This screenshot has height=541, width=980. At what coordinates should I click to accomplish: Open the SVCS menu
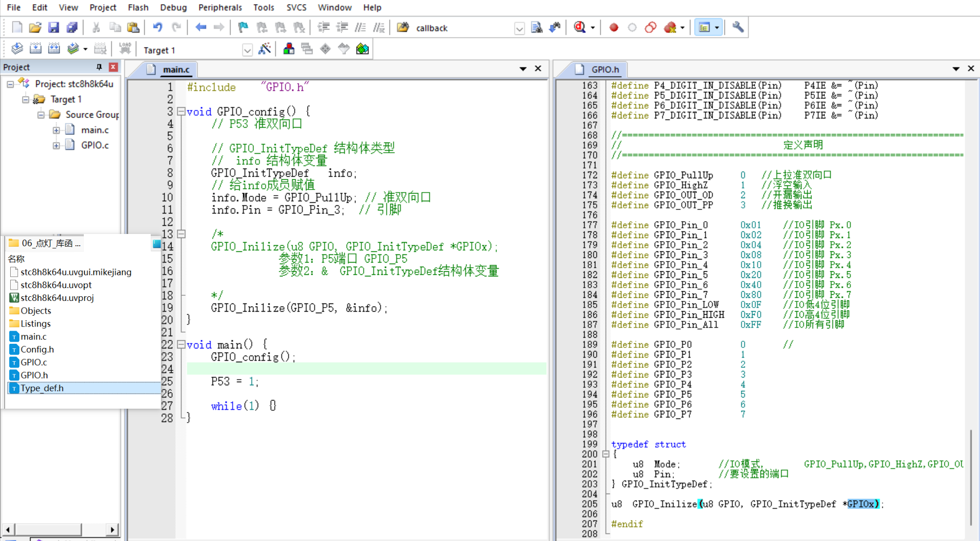296,7
